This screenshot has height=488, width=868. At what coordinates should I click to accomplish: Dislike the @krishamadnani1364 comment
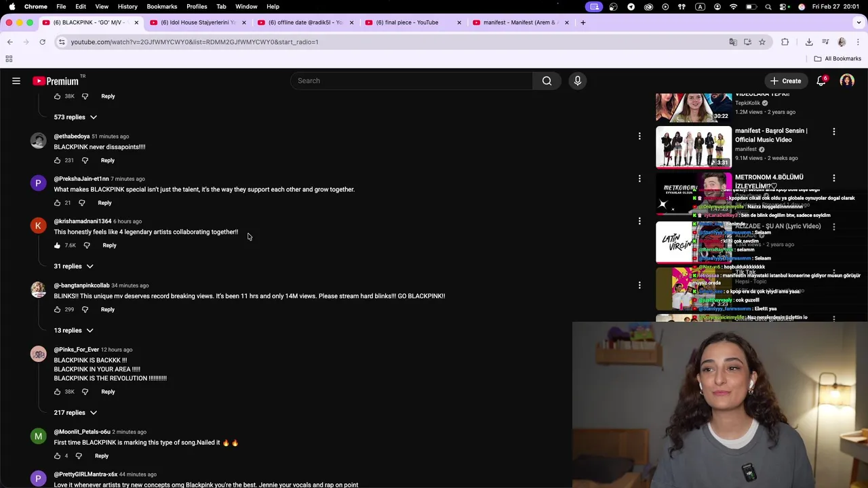click(87, 245)
